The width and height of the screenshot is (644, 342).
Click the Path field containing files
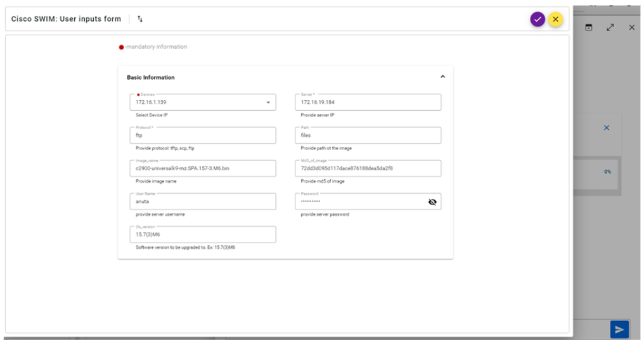(x=368, y=136)
